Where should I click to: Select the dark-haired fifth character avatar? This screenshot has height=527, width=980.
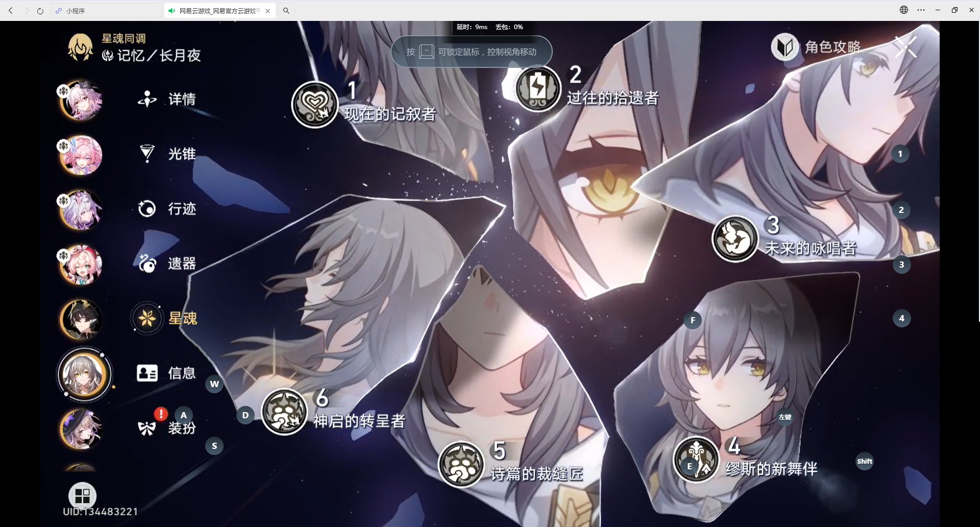click(x=81, y=320)
